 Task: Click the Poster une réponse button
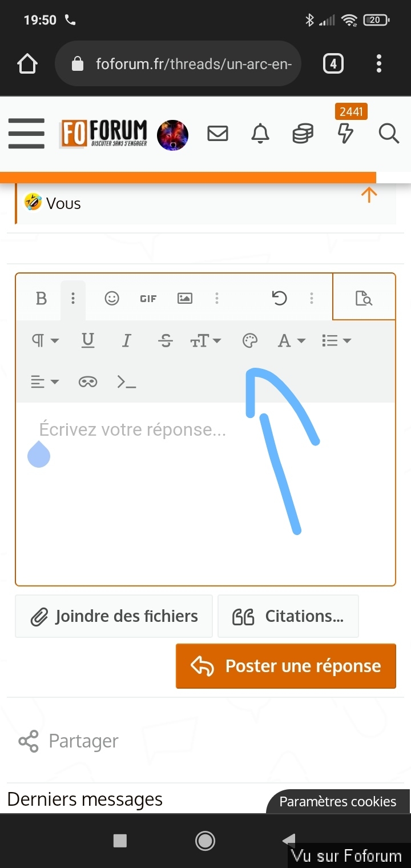click(285, 666)
